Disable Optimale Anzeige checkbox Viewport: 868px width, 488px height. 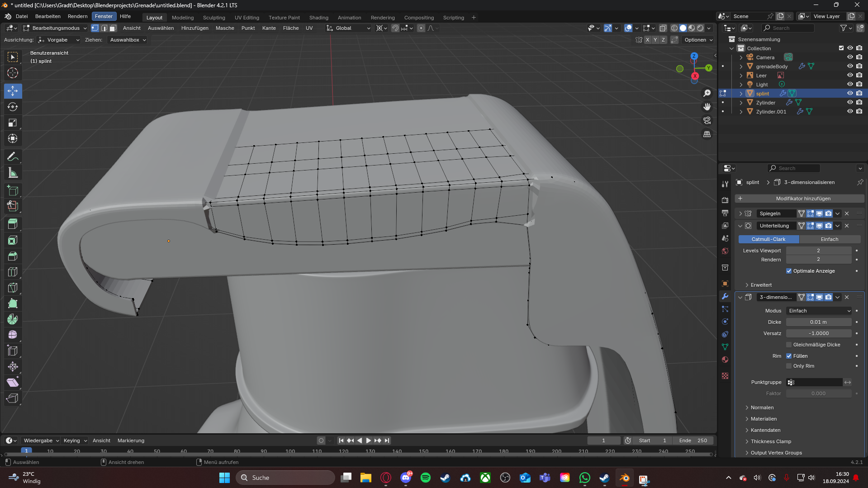click(x=789, y=271)
